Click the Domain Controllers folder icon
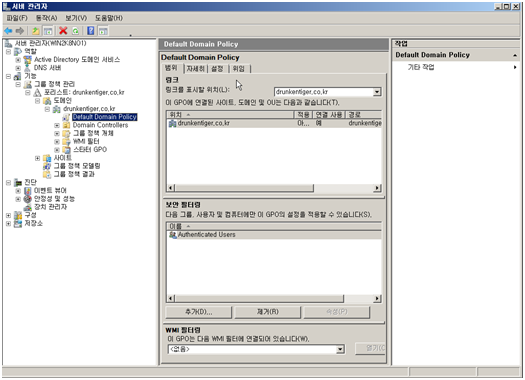Screen dimensions: 525x380 66,125
